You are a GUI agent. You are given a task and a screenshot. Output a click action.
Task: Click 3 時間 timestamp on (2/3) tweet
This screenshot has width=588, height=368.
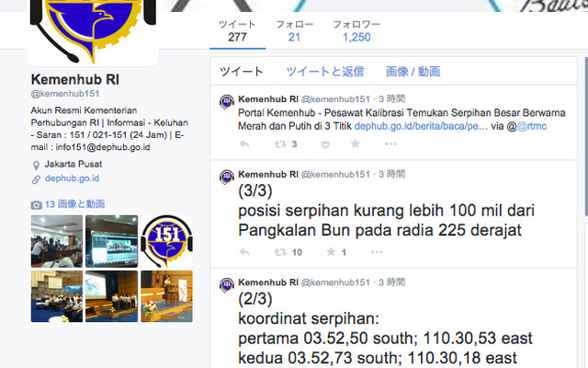click(392, 282)
